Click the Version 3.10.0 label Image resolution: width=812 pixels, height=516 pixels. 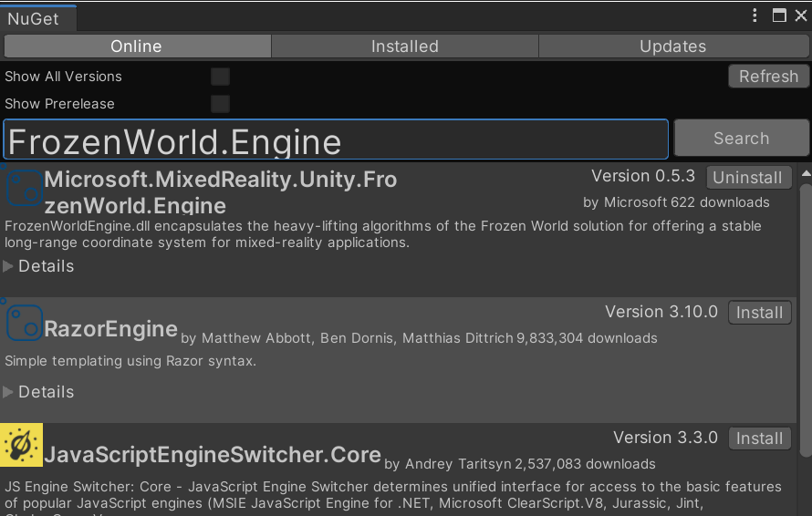click(x=661, y=312)
